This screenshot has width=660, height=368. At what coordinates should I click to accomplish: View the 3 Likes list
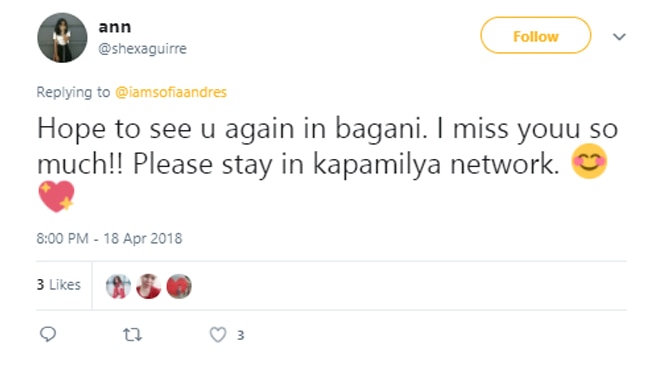pos(59,285)
